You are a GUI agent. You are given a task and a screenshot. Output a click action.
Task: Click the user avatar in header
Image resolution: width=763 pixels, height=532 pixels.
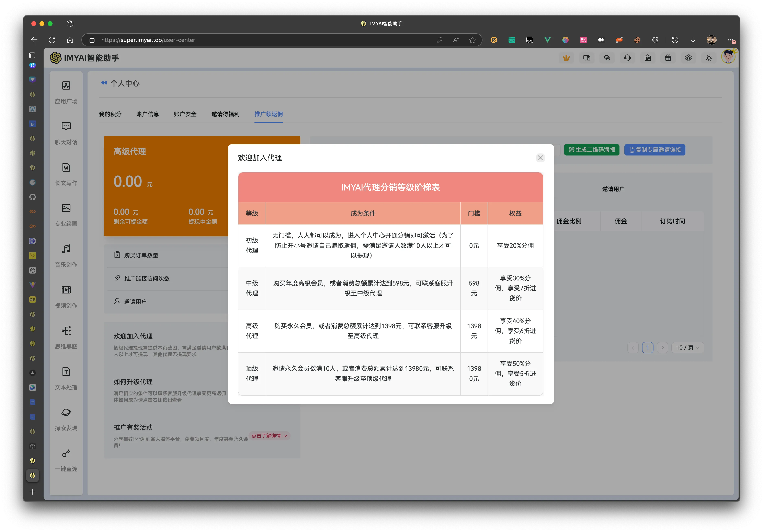(x=728, y=57)
